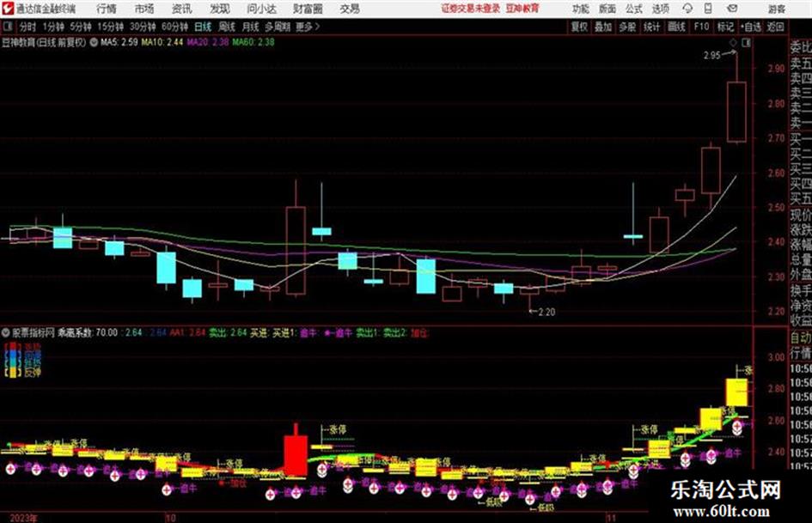Open the 功能 menu
This screenshot has height=523, width=812.
click(x=581, y=9)
